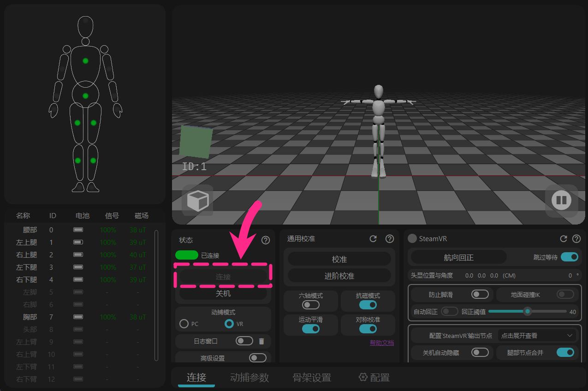Enable 六轴模式

[311, 305]
